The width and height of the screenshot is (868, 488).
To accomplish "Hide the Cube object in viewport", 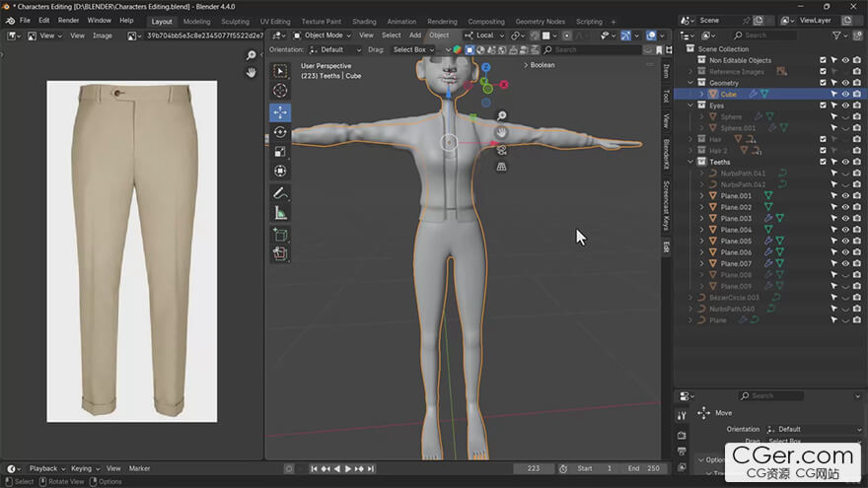I will coord(845,95).
